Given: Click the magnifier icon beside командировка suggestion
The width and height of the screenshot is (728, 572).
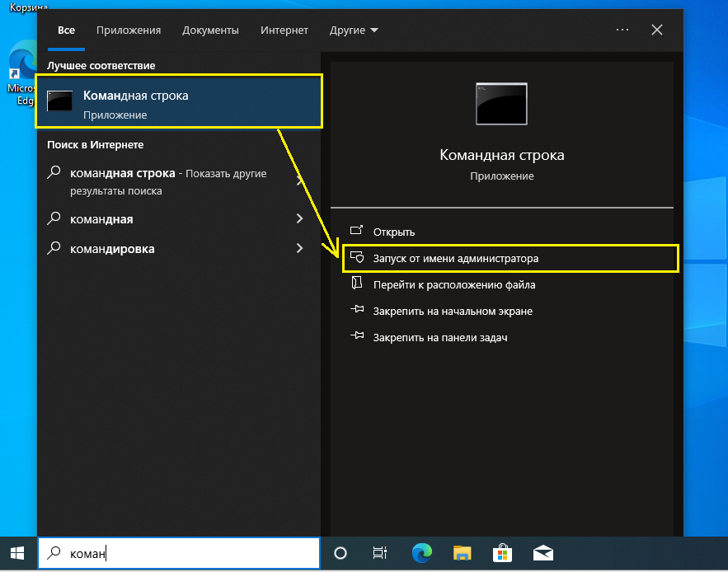Looking at the screenshot, I should coord(54,247).
